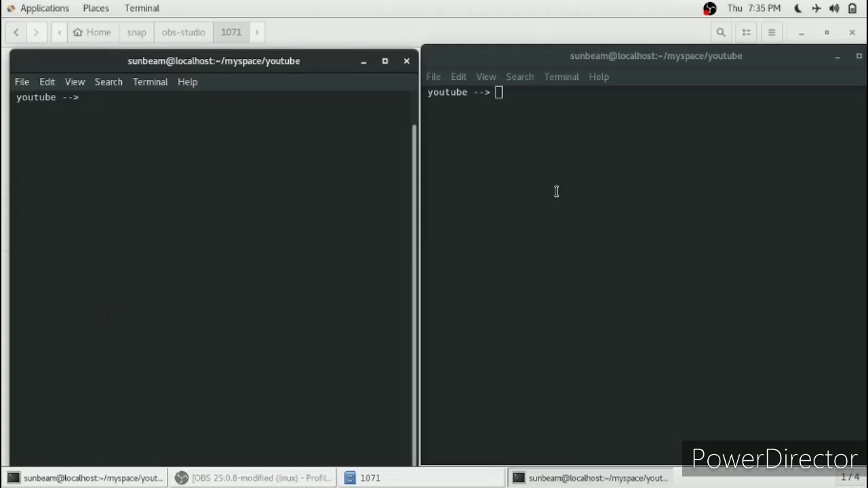Open the Applications menu in top panel
The width and height of the screenshot is (868, 488).
point(38,8)
